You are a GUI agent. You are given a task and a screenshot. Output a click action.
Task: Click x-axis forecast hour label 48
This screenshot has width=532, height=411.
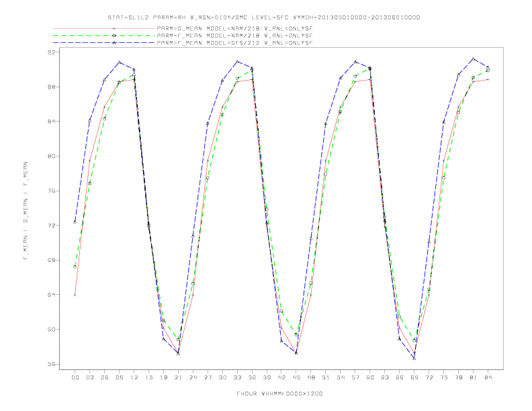[x=311, y=377]
